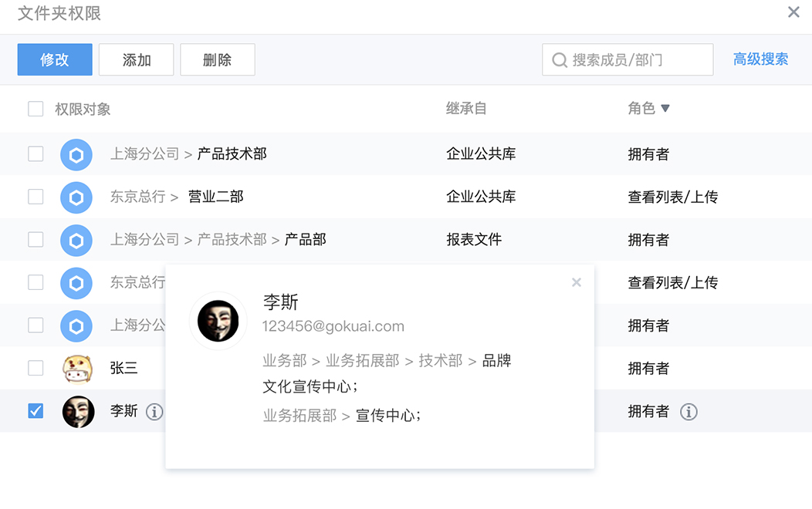Click info icon next to 李斯 name

[x=154, y=412]
